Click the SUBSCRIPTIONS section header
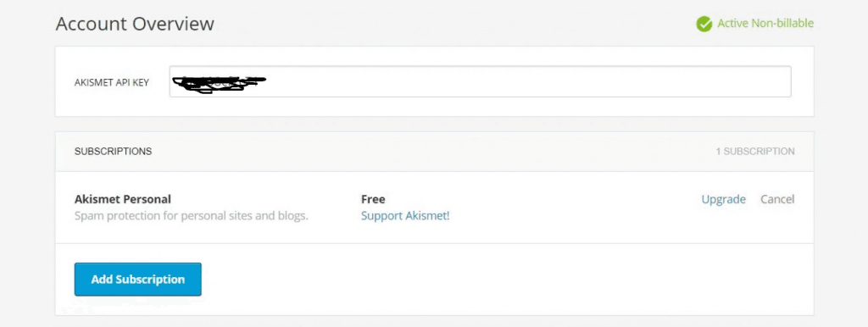The width and height of the screenshot is (868, 327). (x=113, y=151)
